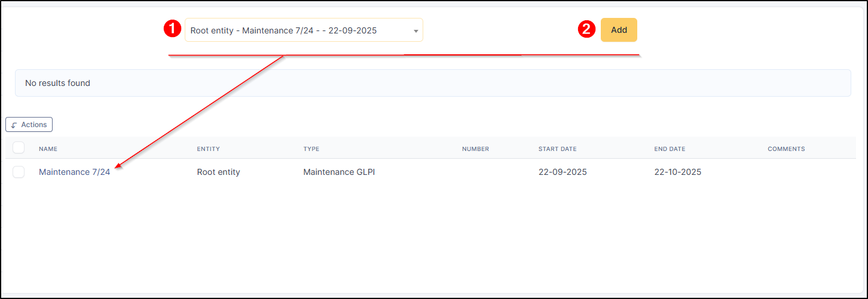The image size is (868, 299).
Task: Check the Maintenance 7/24 row checkbox
Action: point(19,172)
